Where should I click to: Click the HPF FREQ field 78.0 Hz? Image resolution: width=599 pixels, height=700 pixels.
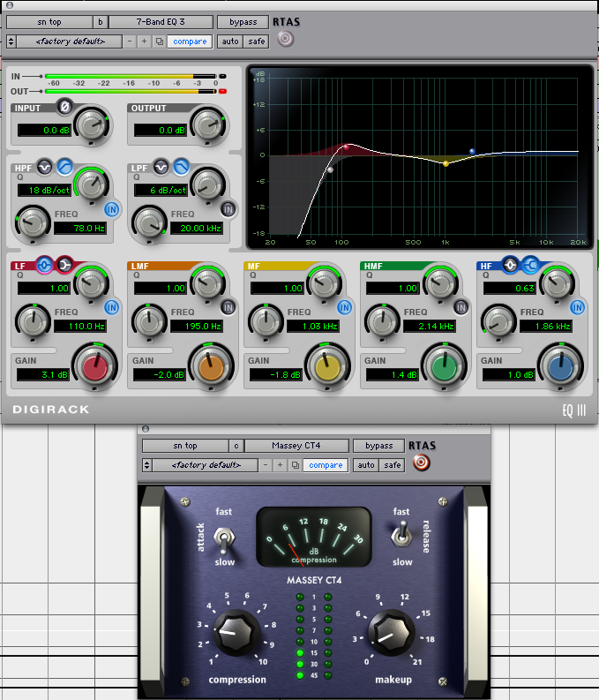[80, 228]
